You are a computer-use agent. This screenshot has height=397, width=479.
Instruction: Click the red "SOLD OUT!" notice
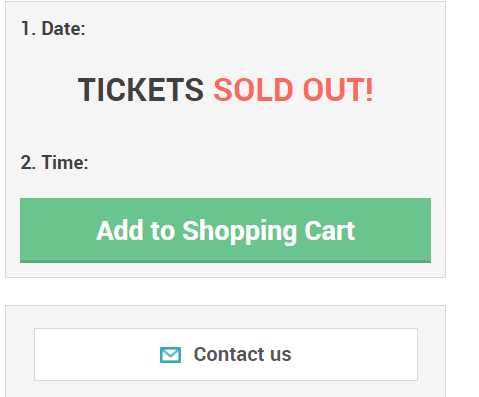coord(293,89)
